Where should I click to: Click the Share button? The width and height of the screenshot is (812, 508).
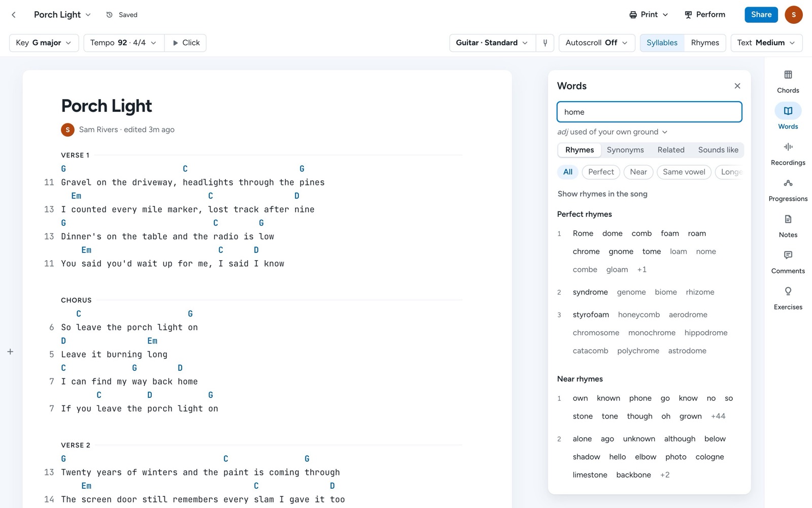761,15
